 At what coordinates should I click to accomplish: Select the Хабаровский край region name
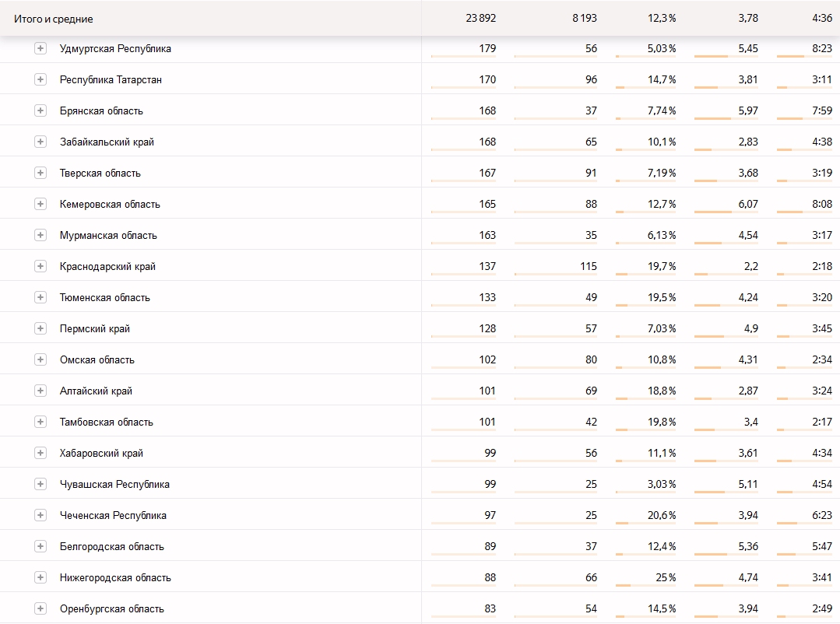coord(101,453)
